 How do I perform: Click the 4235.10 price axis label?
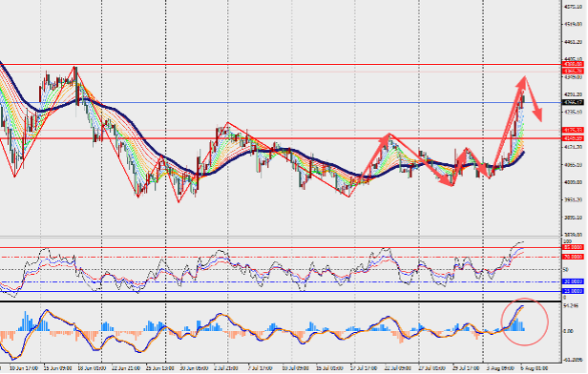point(574,112)
